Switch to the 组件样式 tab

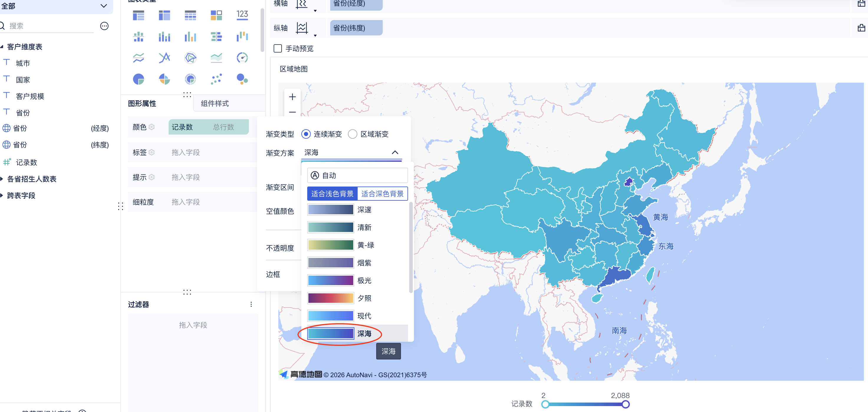pyautogui.click(x=215, y=104)
